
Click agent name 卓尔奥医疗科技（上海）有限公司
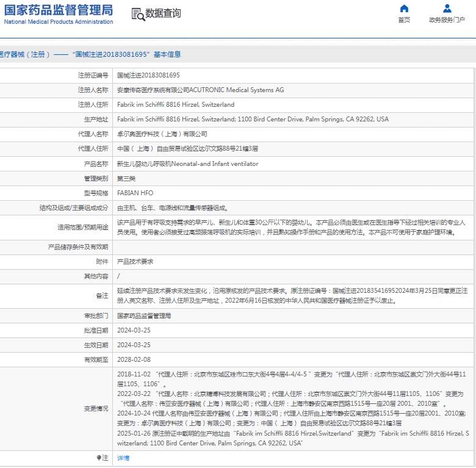tap(162, 134)
